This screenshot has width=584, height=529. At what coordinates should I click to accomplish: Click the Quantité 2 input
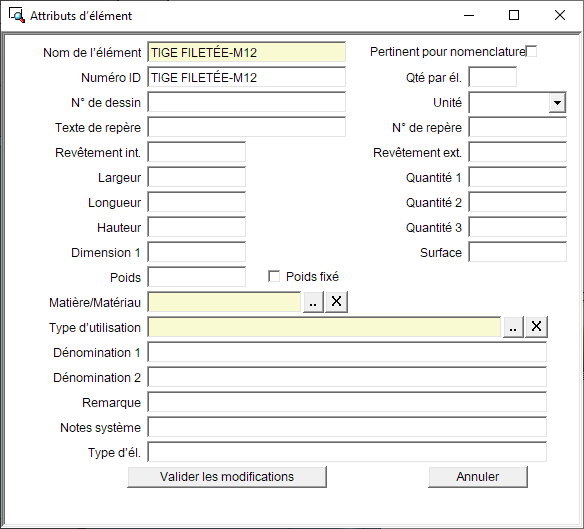point(518,202)
